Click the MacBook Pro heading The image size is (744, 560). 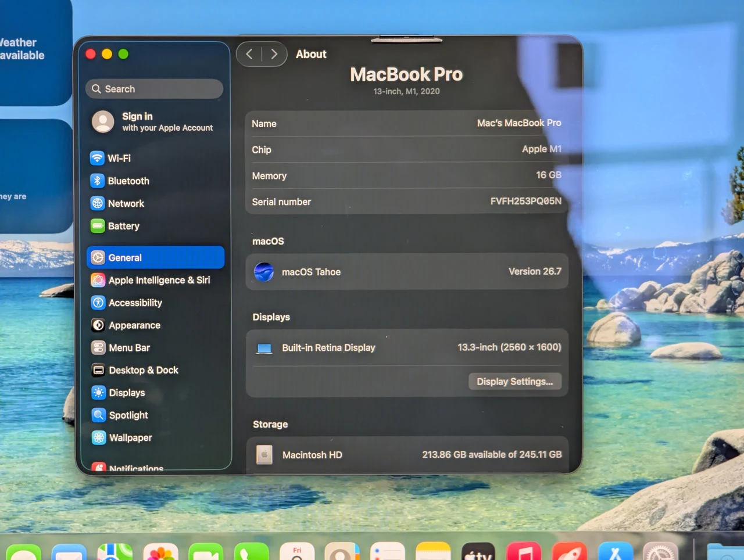(406, 74)
